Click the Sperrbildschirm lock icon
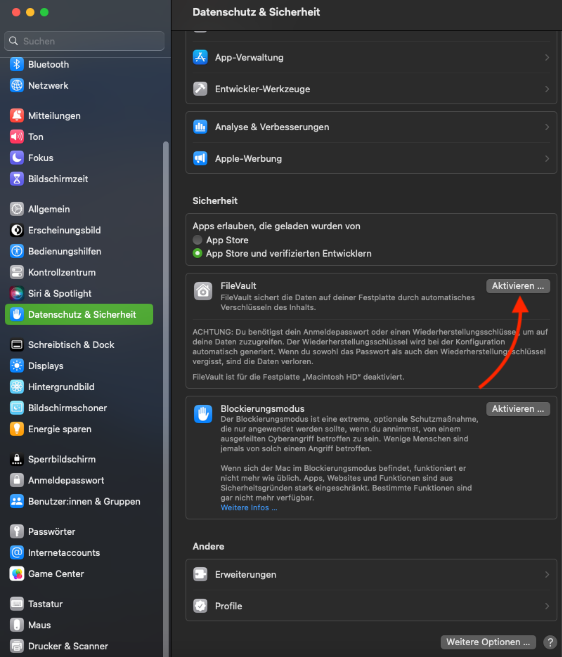The width and height of the screenshot is (562, 657). click(x=17, y=459)
